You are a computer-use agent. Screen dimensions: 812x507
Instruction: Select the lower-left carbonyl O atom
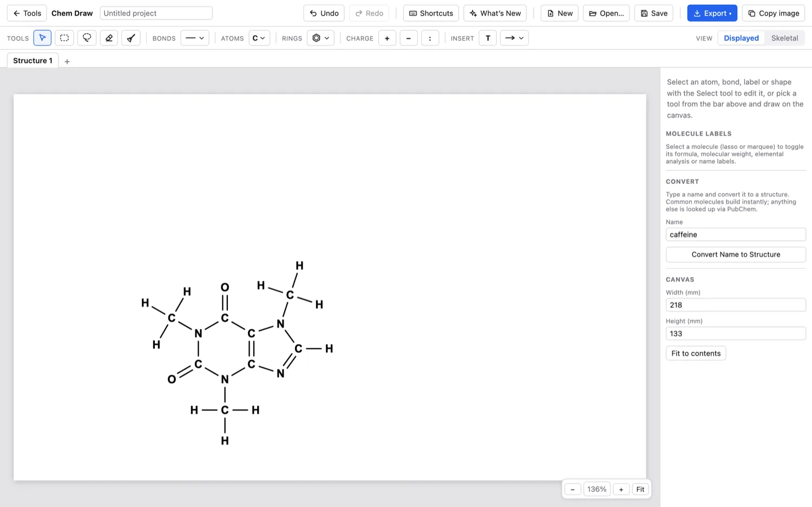click(x=172, y=379)
